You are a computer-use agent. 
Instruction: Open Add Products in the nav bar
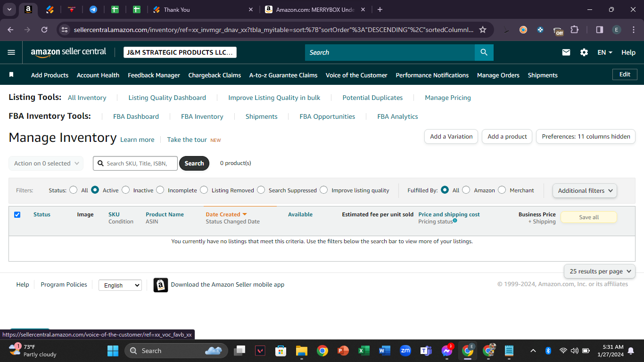50,75
